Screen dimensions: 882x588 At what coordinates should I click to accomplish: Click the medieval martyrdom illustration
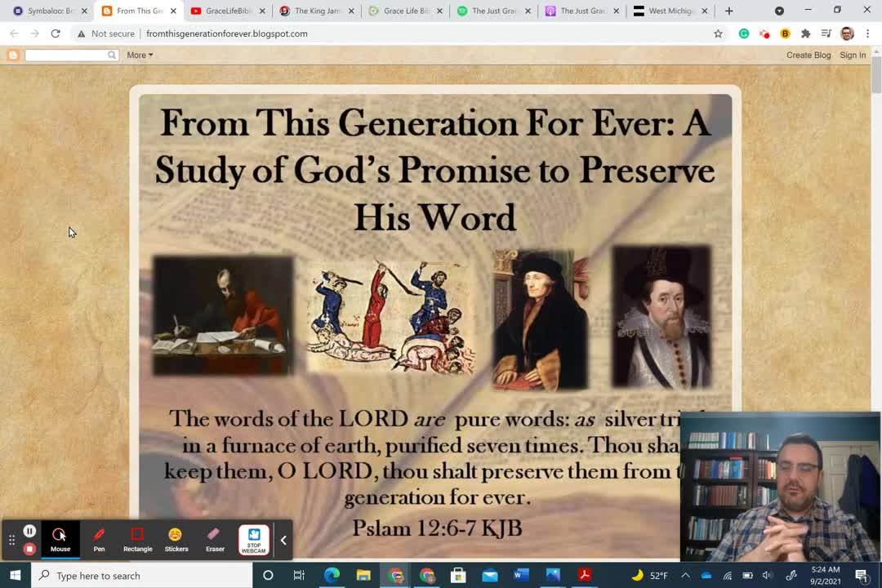pyautogui.click(x=390, y=317)
